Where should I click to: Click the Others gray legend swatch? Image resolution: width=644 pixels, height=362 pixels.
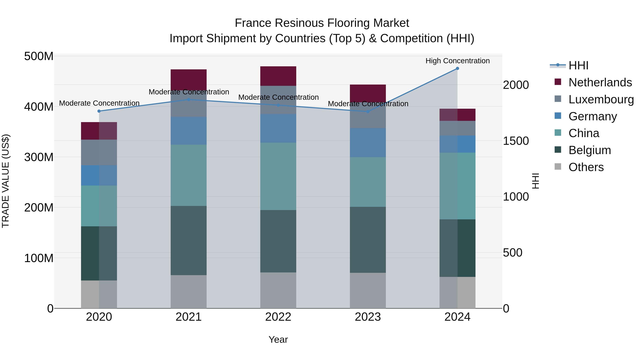(x=558, y=167)
